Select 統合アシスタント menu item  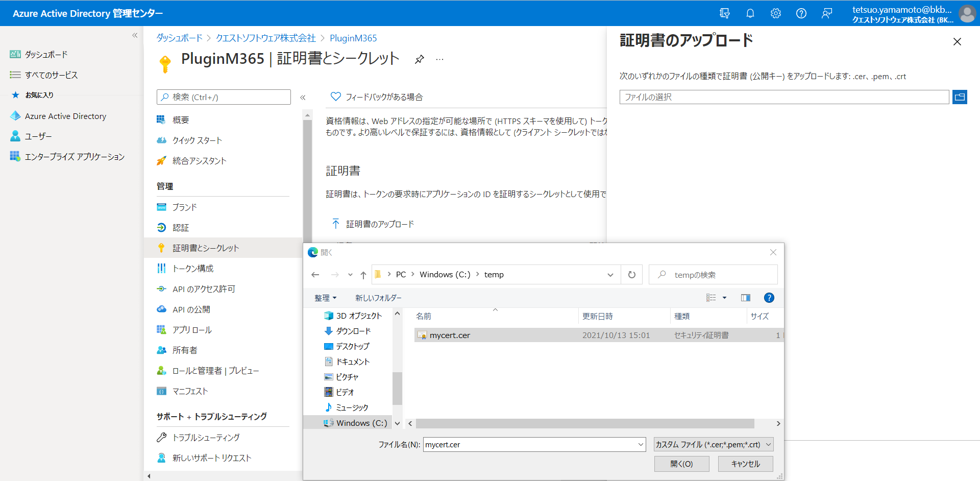[x=199, y=161]
